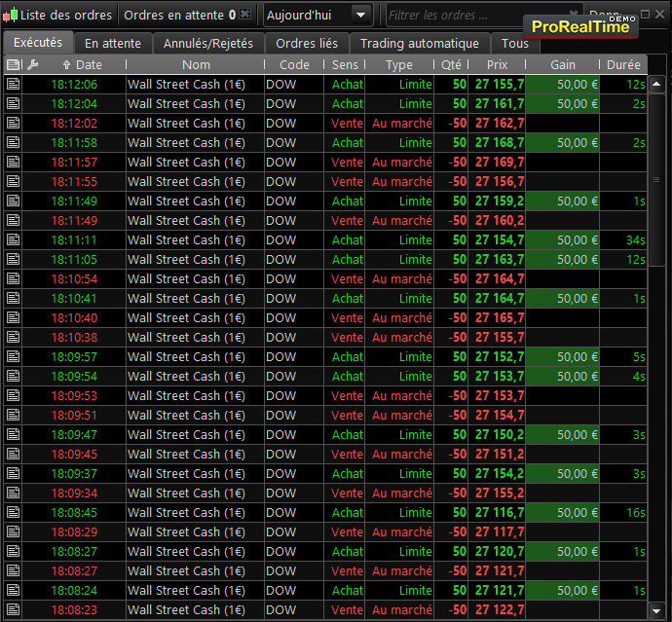672x622 pixels.
Task: Maximize the order list window
Action: pyautogui.click(x=645, y=15)
